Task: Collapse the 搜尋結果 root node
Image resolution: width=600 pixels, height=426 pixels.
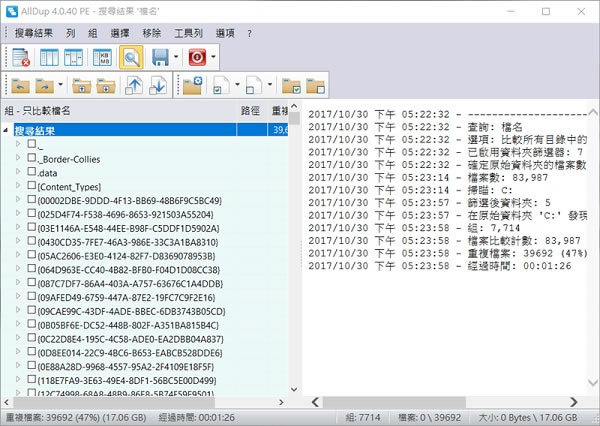Action: tap(7, 130)
